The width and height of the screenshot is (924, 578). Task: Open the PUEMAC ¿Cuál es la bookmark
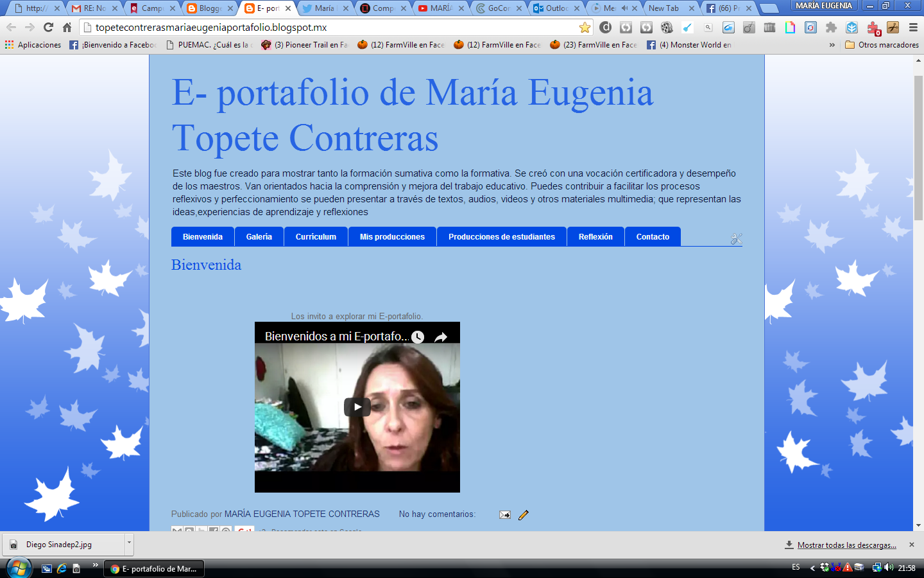tap(210, 45)
